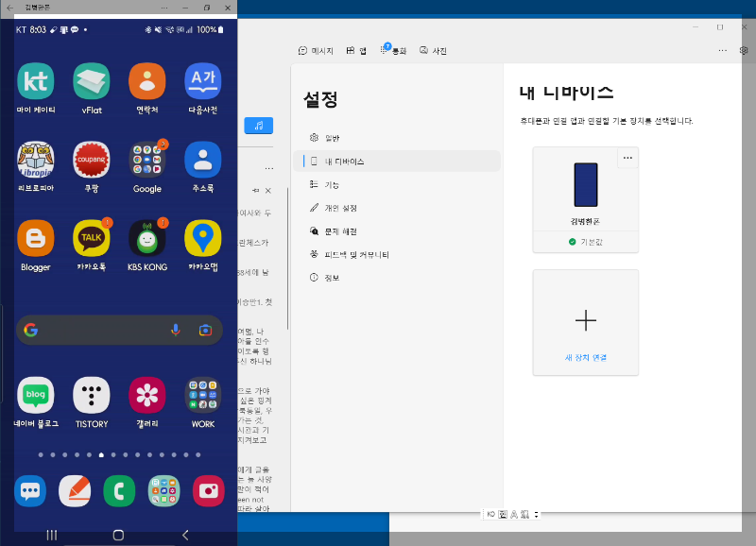Pin the notification with the pin icon

coord(255,191)
